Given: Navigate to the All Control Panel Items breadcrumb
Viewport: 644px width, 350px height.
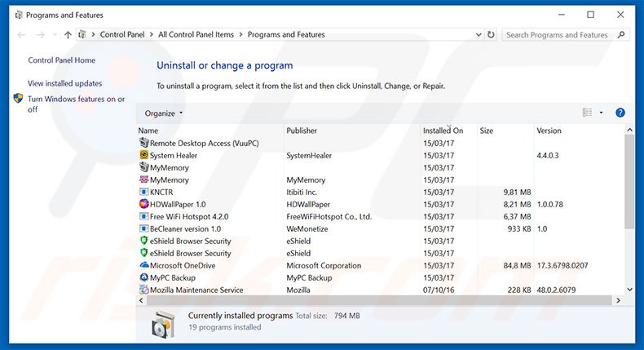Looking at the screenshot, I should coord(196,34).
